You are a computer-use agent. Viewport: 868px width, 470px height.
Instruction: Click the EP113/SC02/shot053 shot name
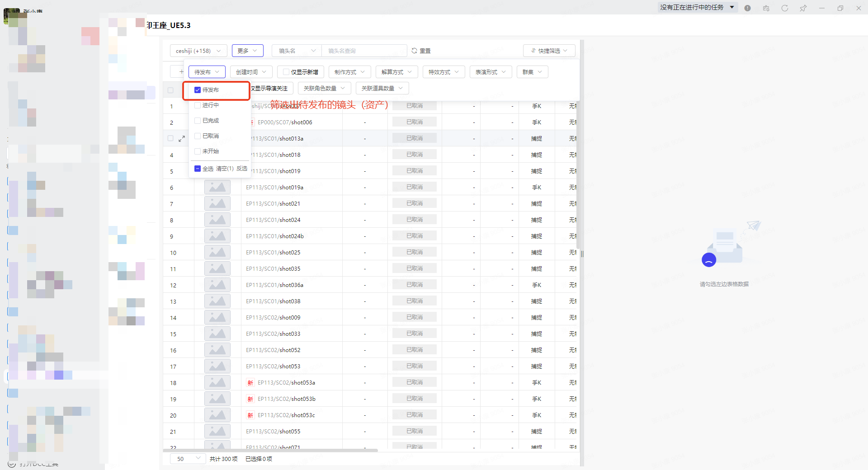pyautogui.click(x=273, y=367)
